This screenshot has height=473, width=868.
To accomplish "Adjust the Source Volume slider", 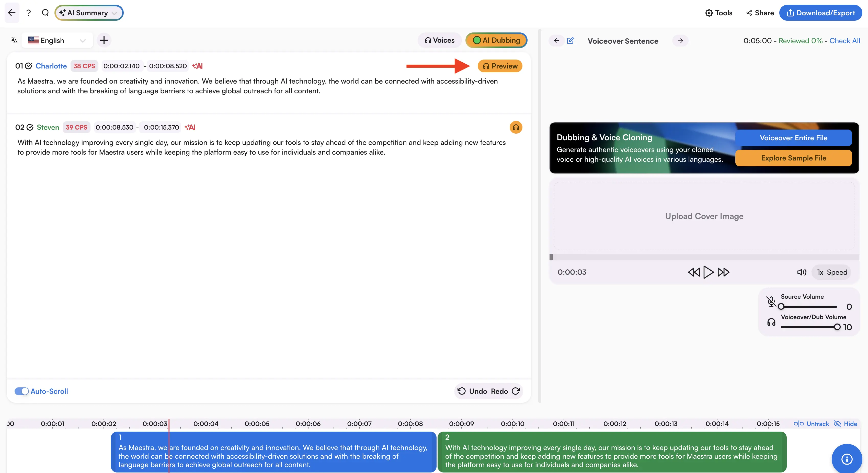I will [809, 307].
